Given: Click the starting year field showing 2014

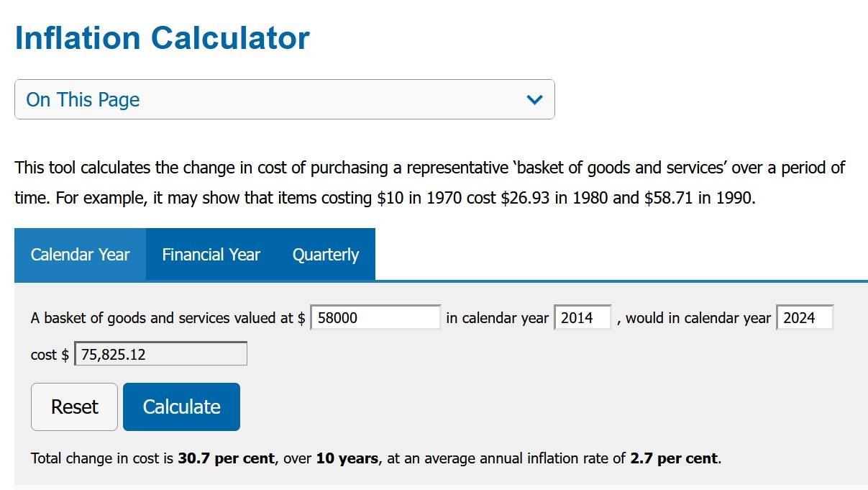Looking at the screenshot, I should click(x=583, y=318).
